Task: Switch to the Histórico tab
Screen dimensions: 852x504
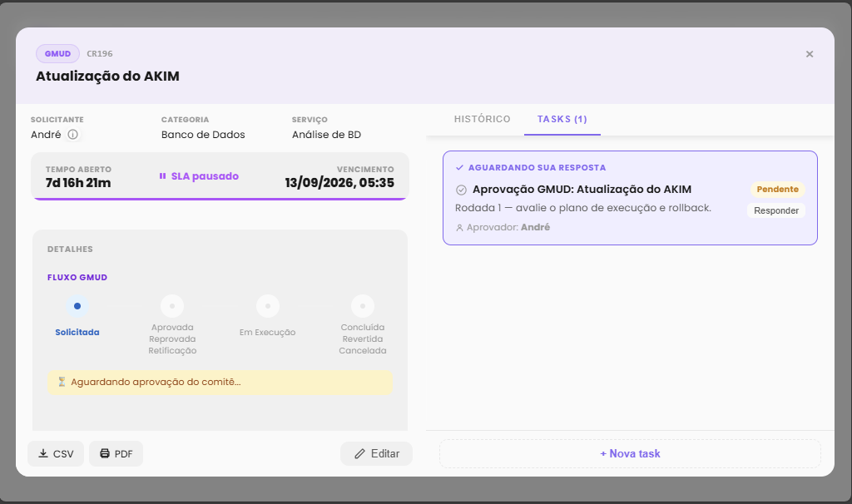Action: 482,119
